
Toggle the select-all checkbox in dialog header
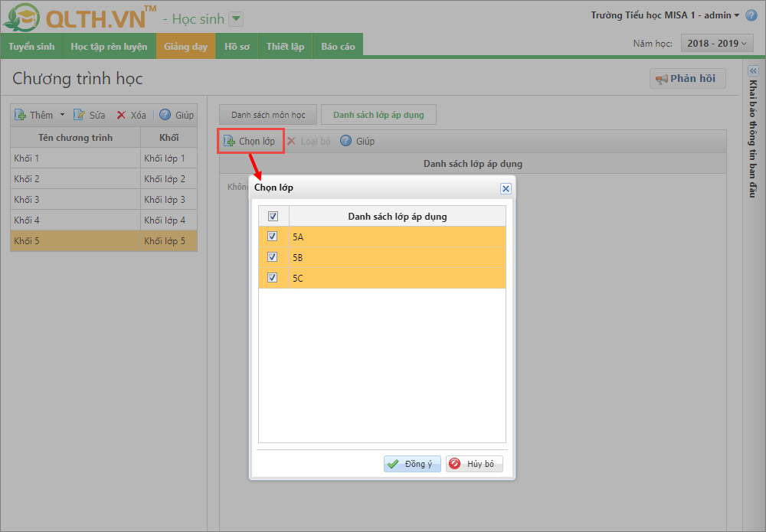(273, 216)
